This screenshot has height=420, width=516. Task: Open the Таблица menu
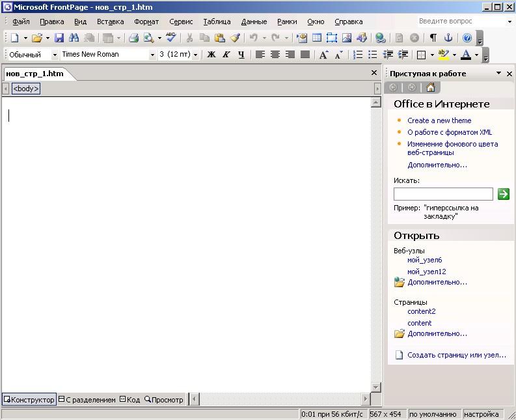tap(217, 21)
